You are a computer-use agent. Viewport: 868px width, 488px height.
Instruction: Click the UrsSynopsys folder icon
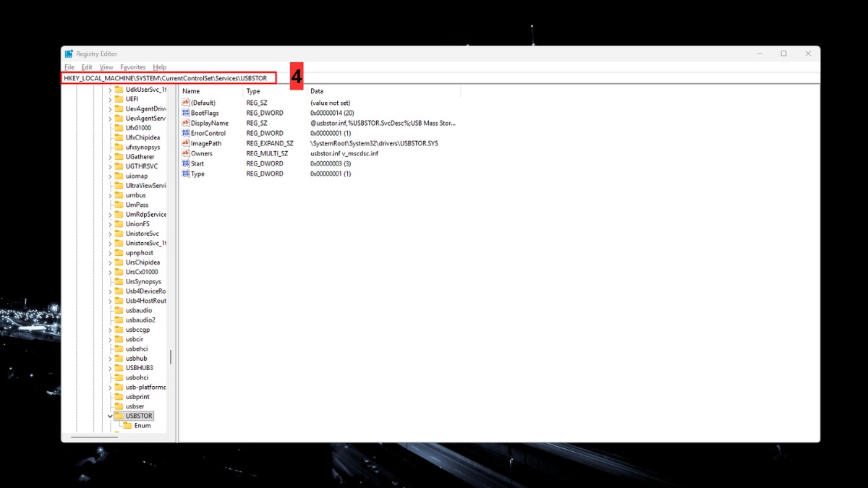[119, 281]
